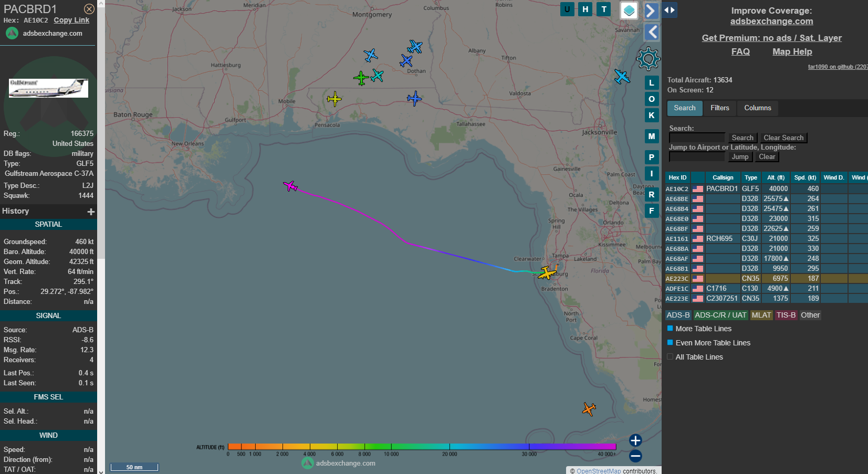Click the Jump button
The height and width of the screenshot is (474, 868).
740,157
